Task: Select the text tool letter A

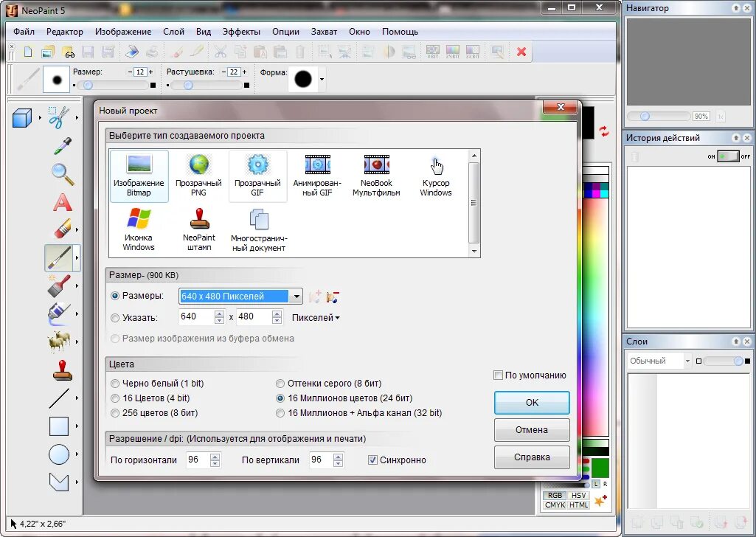Action: tap(62, 202)
